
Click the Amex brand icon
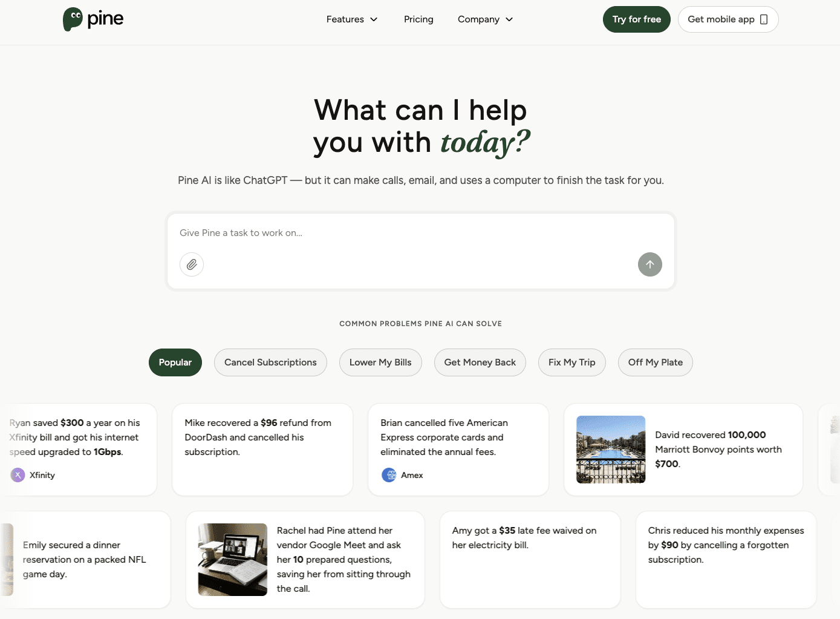[389, 475]
